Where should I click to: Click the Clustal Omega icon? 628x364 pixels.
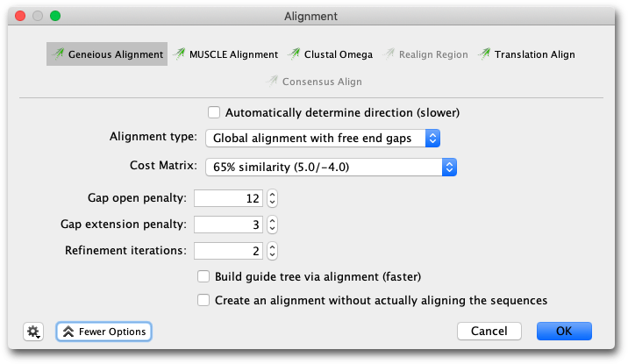(294, 54)
